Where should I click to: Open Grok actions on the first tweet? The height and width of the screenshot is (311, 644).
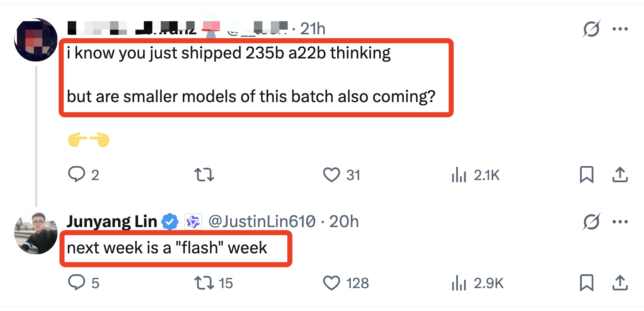tap(592, 29)
